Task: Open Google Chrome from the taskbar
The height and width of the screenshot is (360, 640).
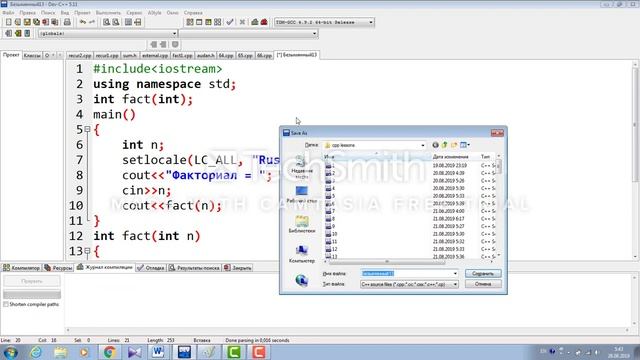Action: 109,352
